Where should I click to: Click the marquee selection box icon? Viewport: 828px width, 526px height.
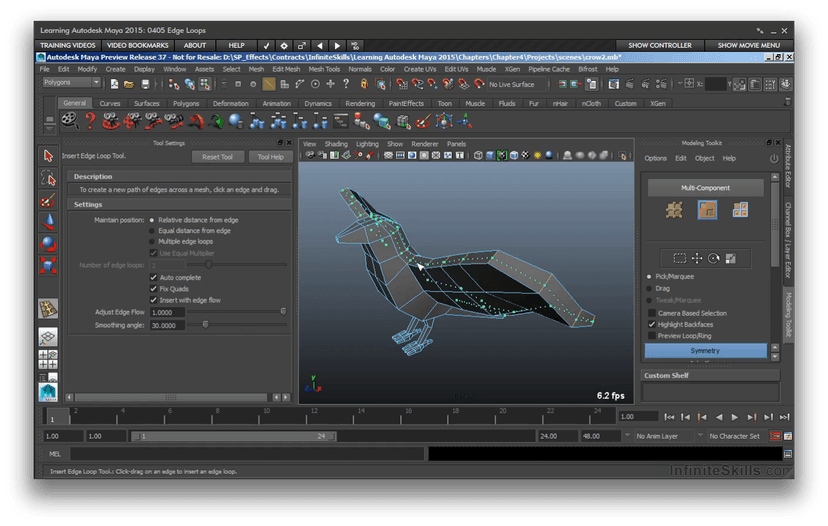pos(680,258)
